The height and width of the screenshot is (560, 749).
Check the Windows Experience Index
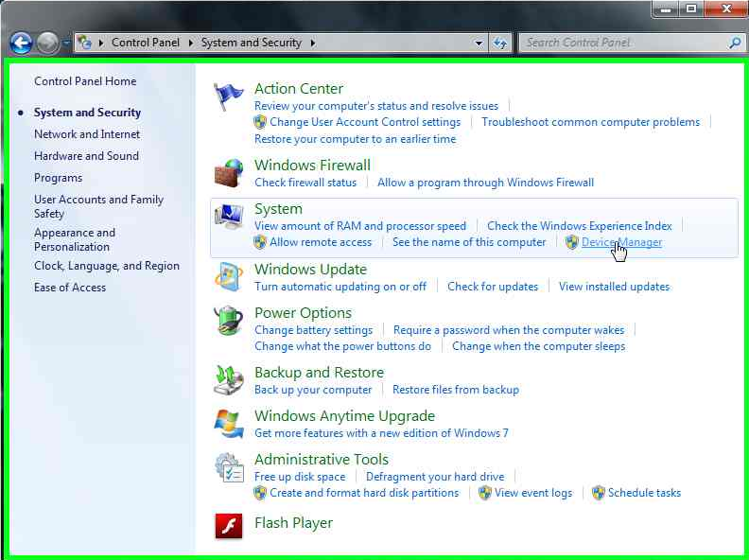pos(580,226)
